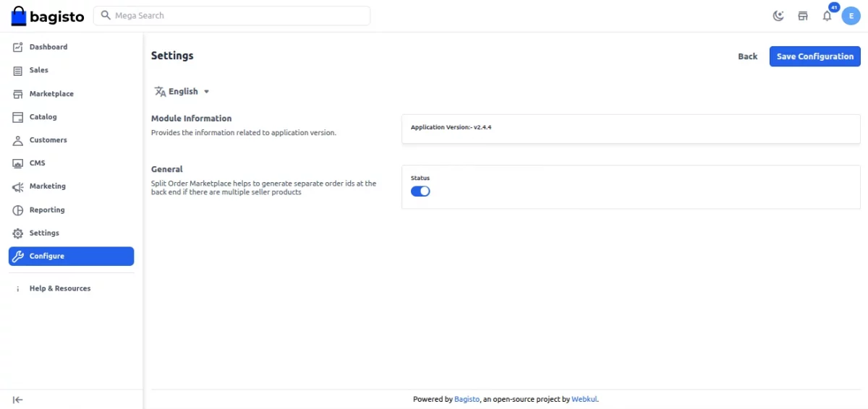Click the notification count badge
The width and height of the screenshot is (868, 409).
pos(834,7)
